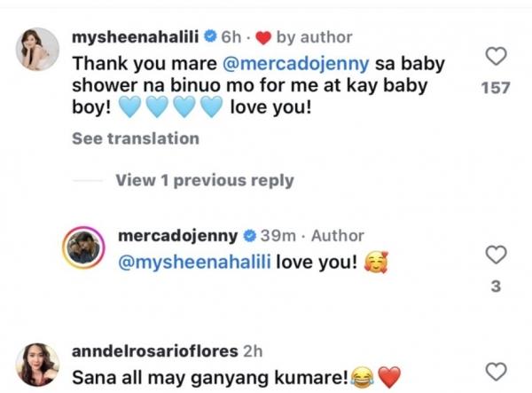Like anndelrosarioflores's kumare comment
The height and width of the screenshot is (393, 532).
pos(496,372)
